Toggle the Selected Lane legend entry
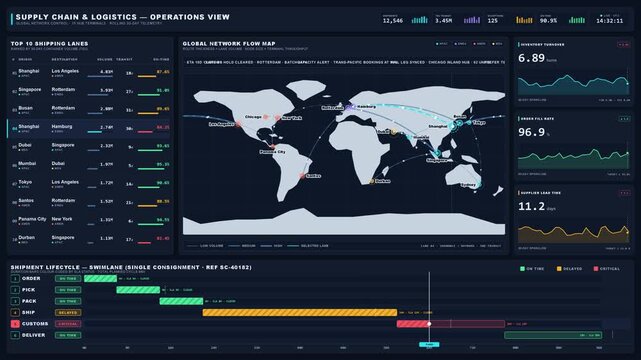The width and height of the screenshot is (641, 360). pyautogui.click(x=308, y=246)
